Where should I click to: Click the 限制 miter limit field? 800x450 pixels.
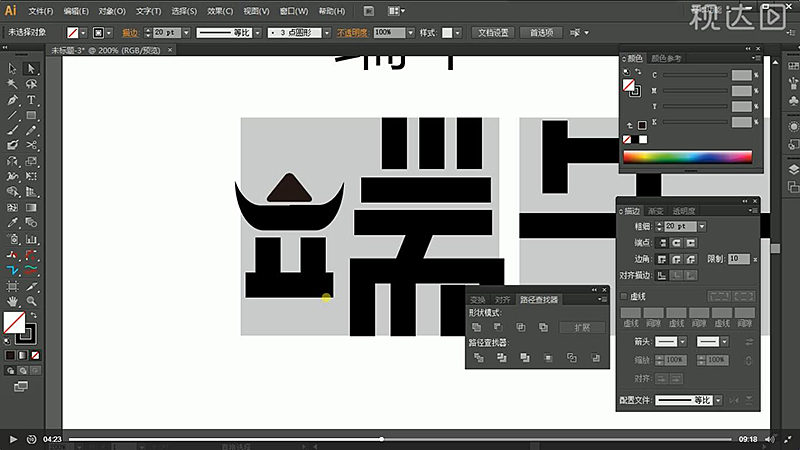click(739, 259)
